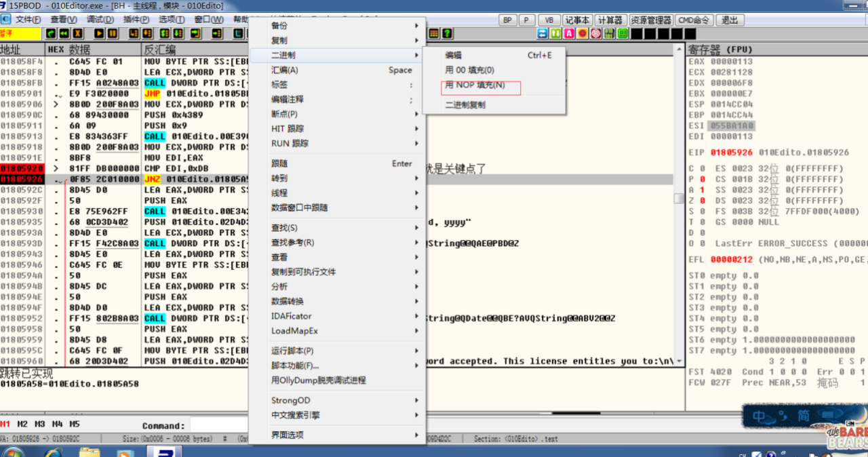The image size is (868, 457).
Task: Click the Restart program toolbar icon
Action: [x=51, y=33]
